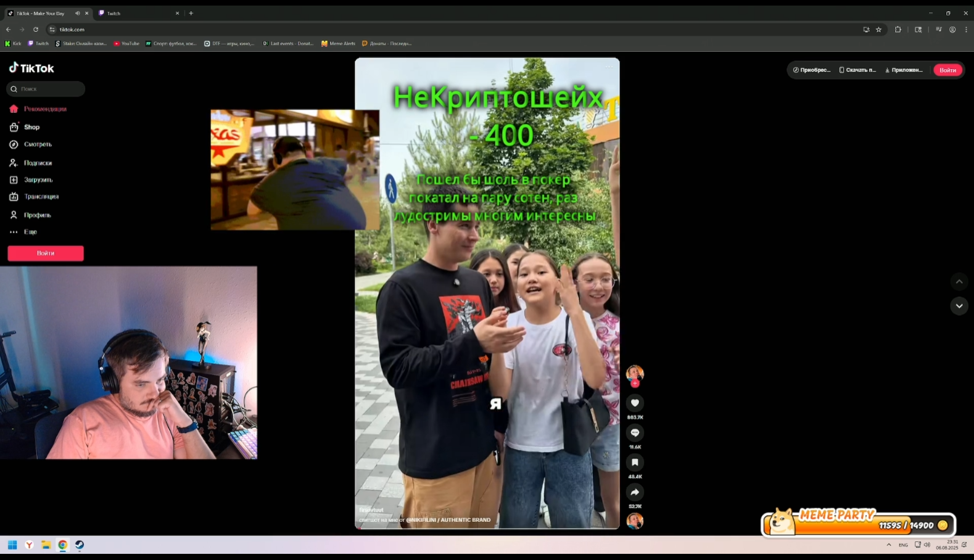The width and height of the screenshot is (974, 560).
Task: Save the video with the bookmark icon
Action: [x=635, y=462]
